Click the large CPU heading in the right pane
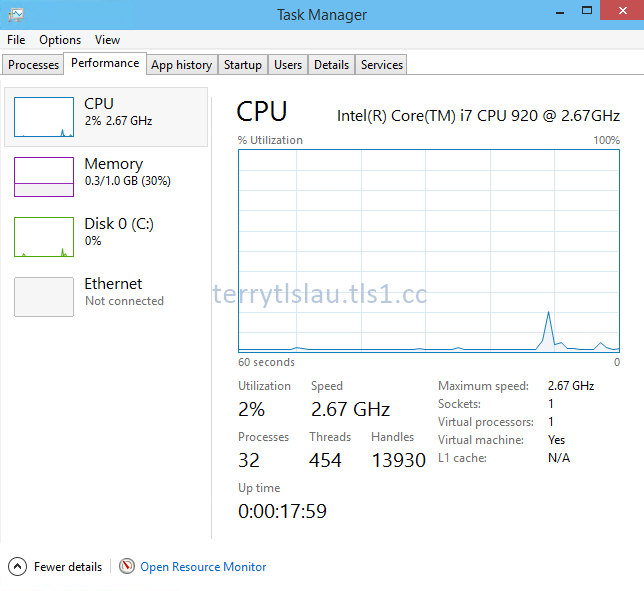Image resolution: width=644 pixels, height=591 pixels. [x=262, y=111]
